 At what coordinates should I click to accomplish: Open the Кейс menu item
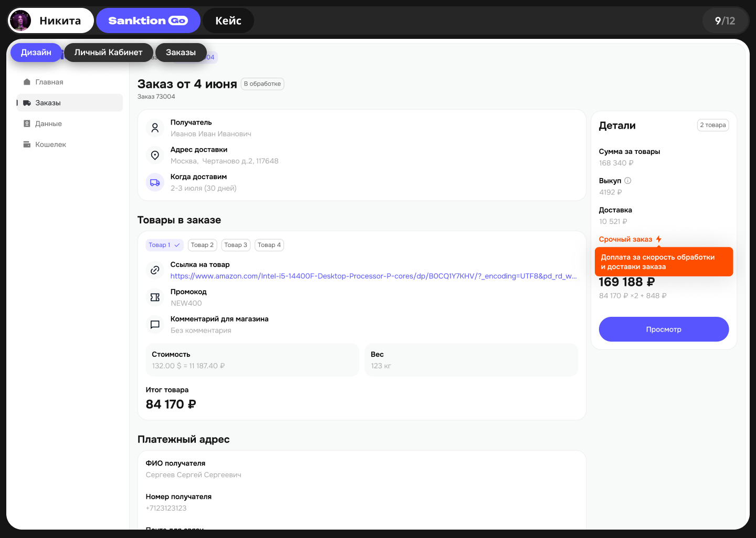click(x=228, y=20)
